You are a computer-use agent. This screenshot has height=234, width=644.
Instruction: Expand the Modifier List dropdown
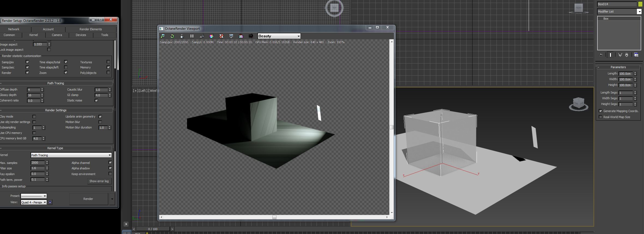point(639,11)
